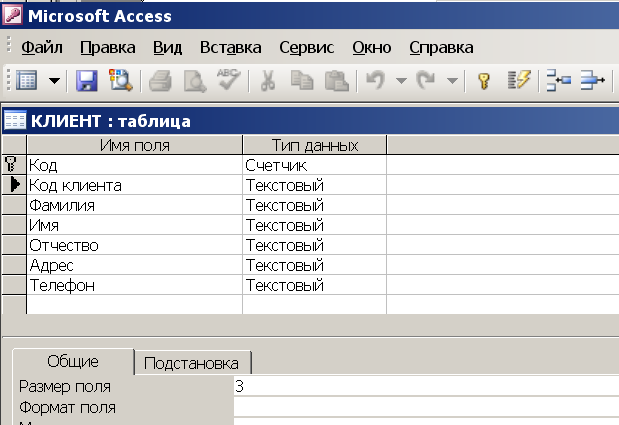This screenshot has width=619, height=425.
Task: Select the Общие tab
Action: 73,361
